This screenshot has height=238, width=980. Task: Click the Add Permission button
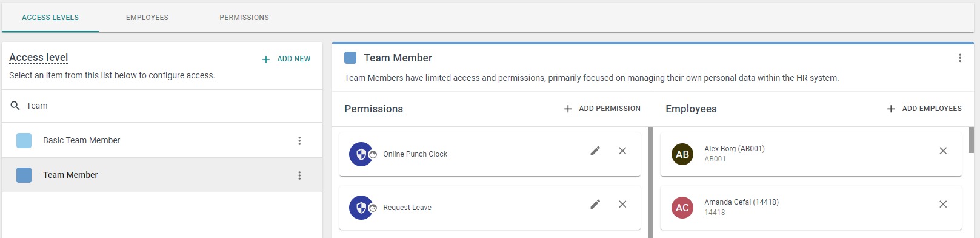(602, 109)
